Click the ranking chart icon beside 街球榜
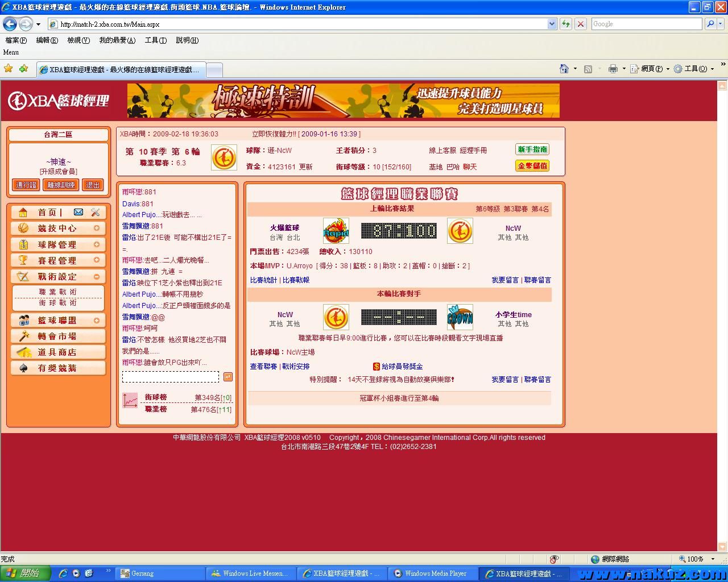728x582 pixels. coord(130,401)
